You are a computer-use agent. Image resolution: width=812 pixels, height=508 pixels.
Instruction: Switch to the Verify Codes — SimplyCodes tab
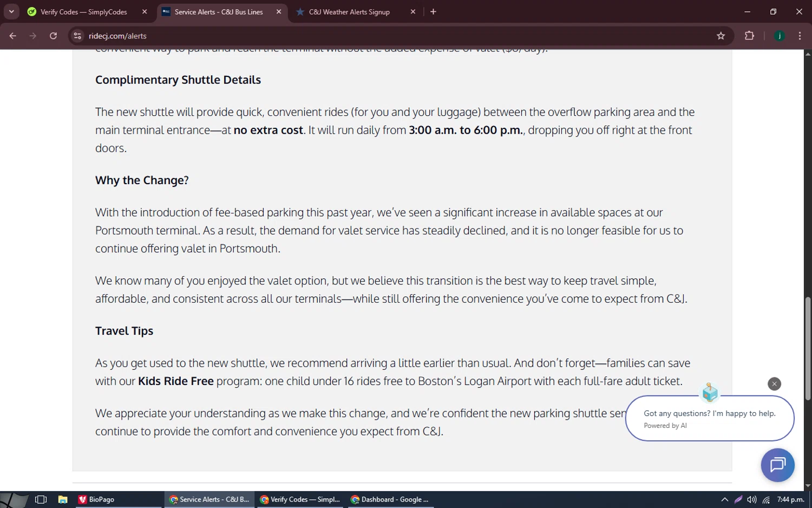[84, 12]
